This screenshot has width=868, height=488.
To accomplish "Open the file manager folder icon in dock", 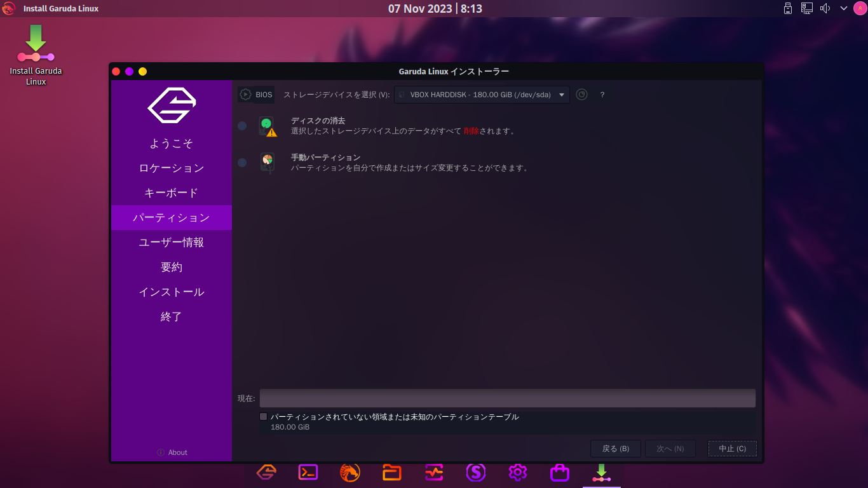I will click(392, 472).
